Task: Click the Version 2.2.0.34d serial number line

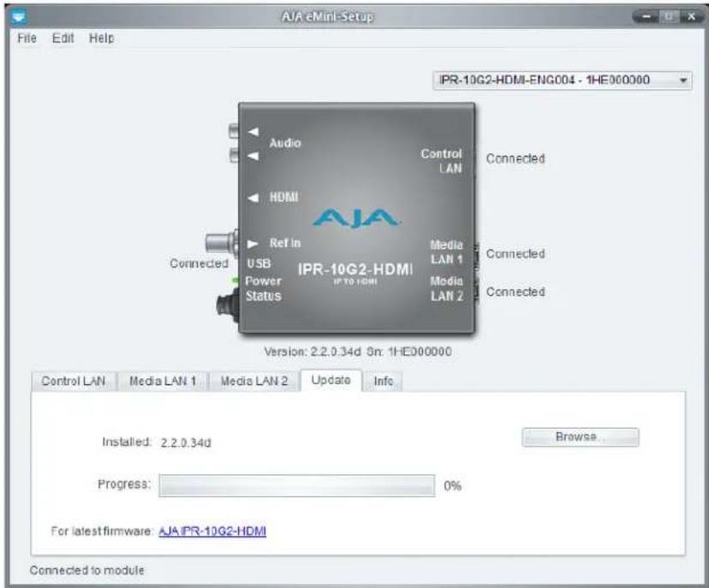Action: [x=358, y=352]
